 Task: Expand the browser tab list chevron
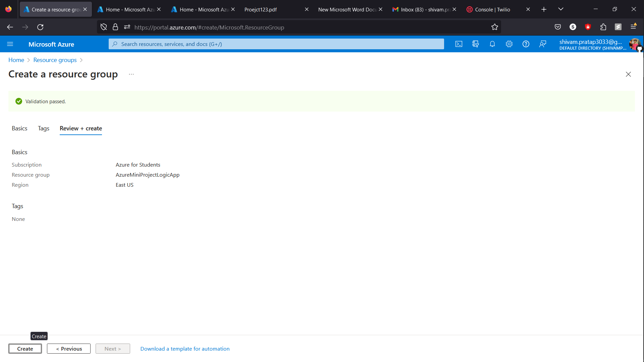click(x=560, y=9)
